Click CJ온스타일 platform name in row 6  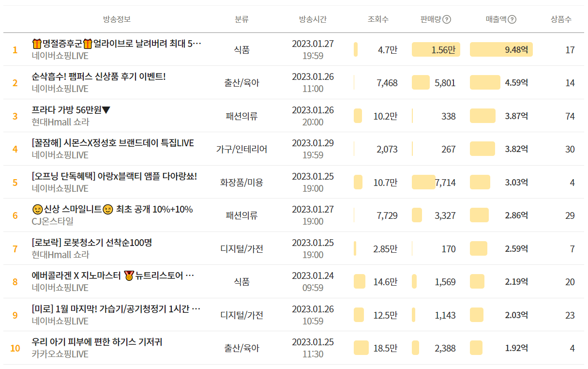click(x=53, y=221)
